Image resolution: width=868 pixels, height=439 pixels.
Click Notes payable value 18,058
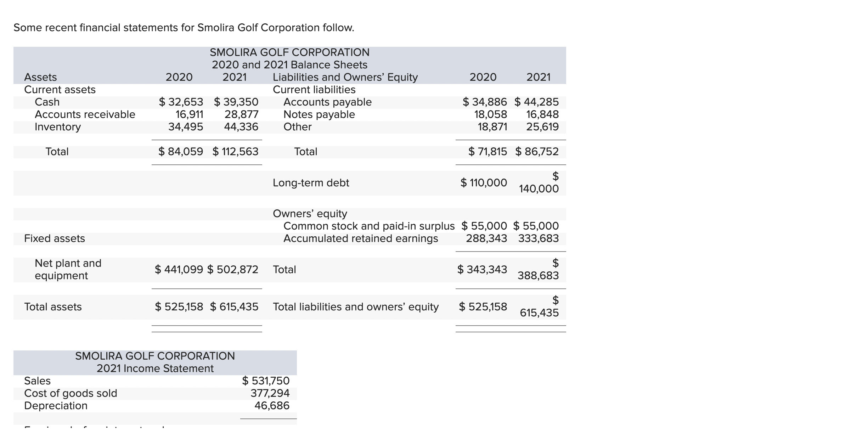point(491,114)
